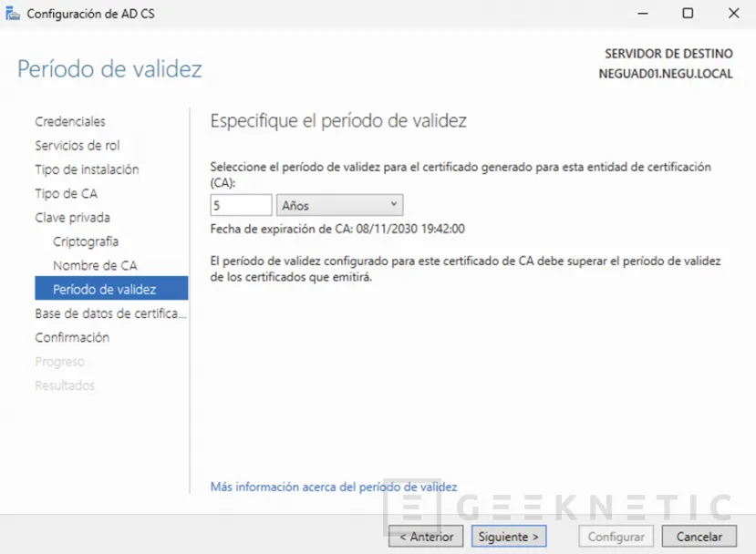Viewport: 756px width, 554px height.
Task: Click the dropdown arrow next to Años
Action: 393,204
